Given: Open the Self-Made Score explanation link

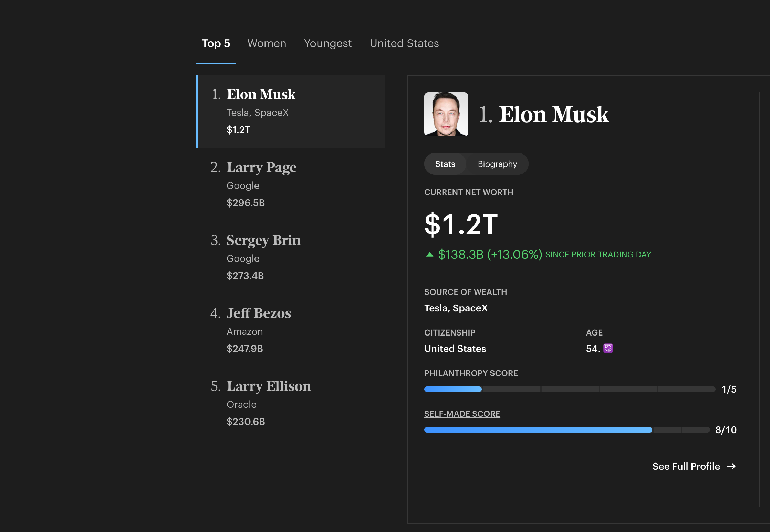Looking at the screenshot, I should (x=462, y=414).
